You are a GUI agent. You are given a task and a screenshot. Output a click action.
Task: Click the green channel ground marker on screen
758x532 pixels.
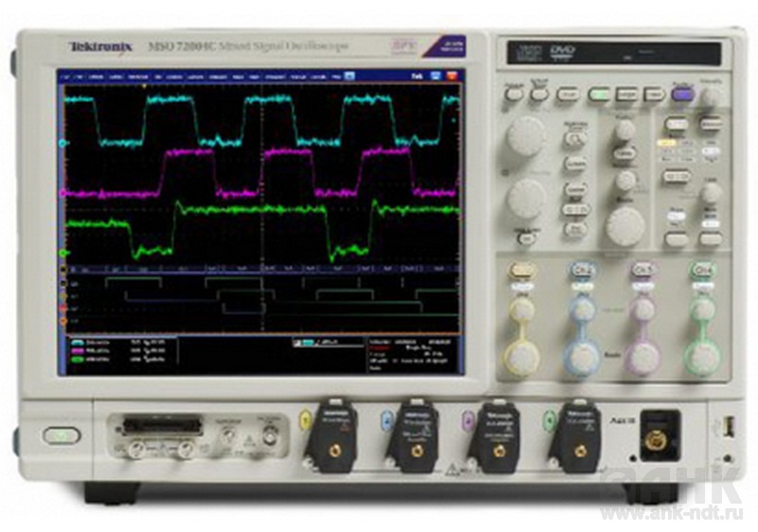click(x=63, y=254)
